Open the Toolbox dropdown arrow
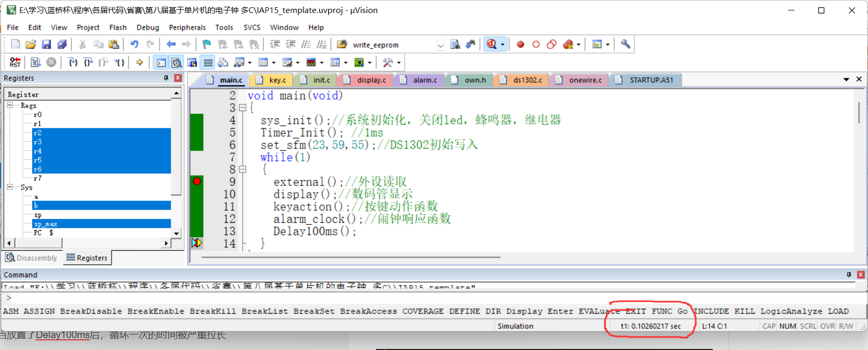The width and height of the screenshot is (868, 350). click(398, 63)
